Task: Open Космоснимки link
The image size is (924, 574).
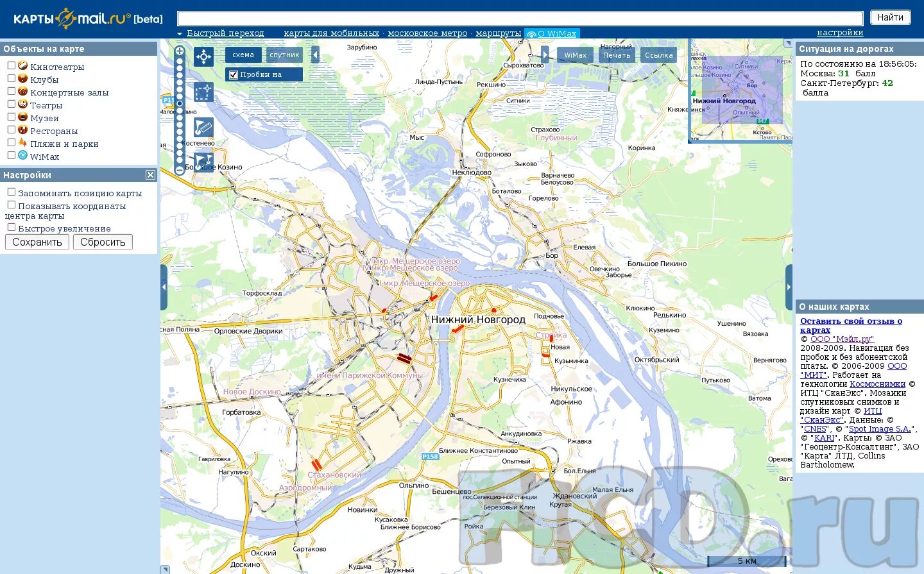Action: coord(877,384)
